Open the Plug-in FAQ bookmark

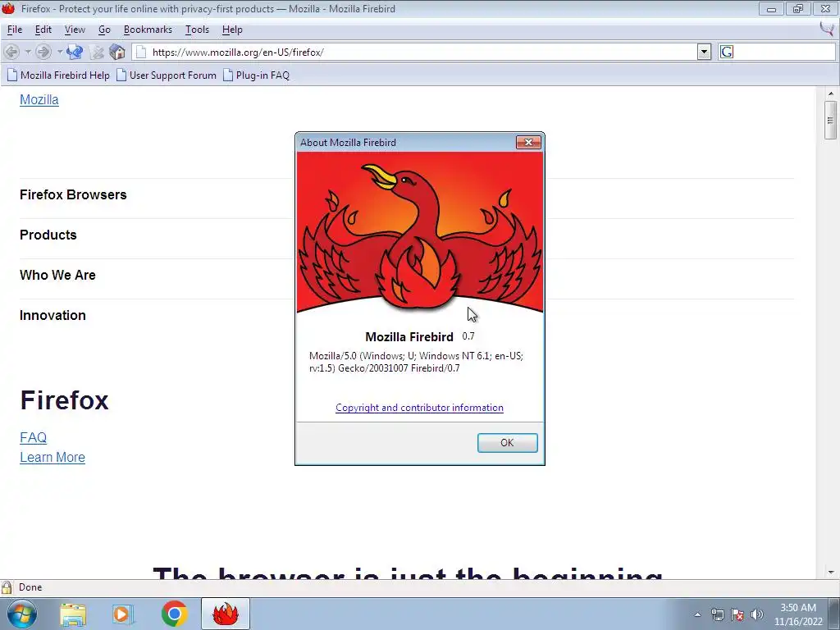pyautogui.click(x=257, y=75)
